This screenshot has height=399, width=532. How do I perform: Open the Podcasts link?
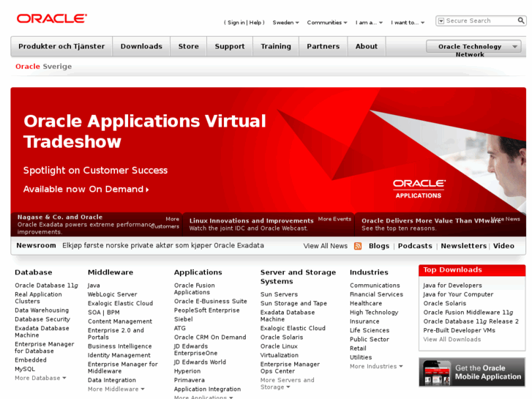click(415, 246)
